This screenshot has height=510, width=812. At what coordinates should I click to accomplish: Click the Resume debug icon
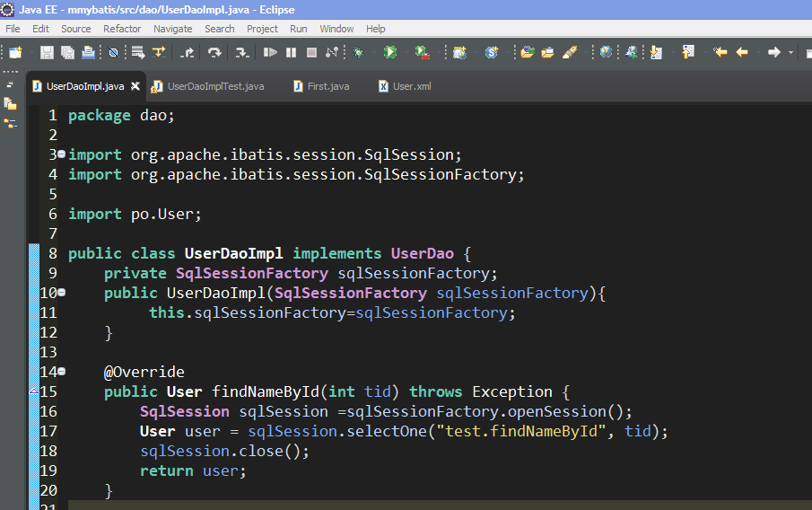point(270,52)
